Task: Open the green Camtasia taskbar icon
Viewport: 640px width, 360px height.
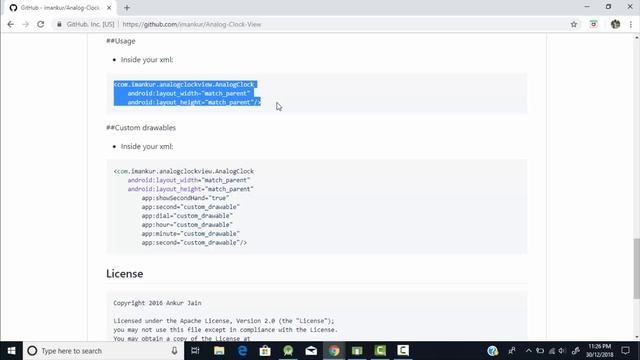Action: click(380, 351)
